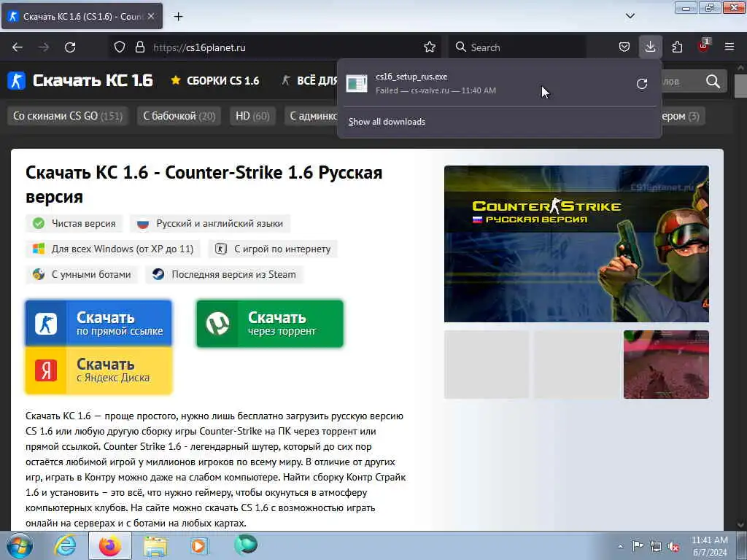Filter by Со скинами CS GO (151)

(x=68, y=116)
